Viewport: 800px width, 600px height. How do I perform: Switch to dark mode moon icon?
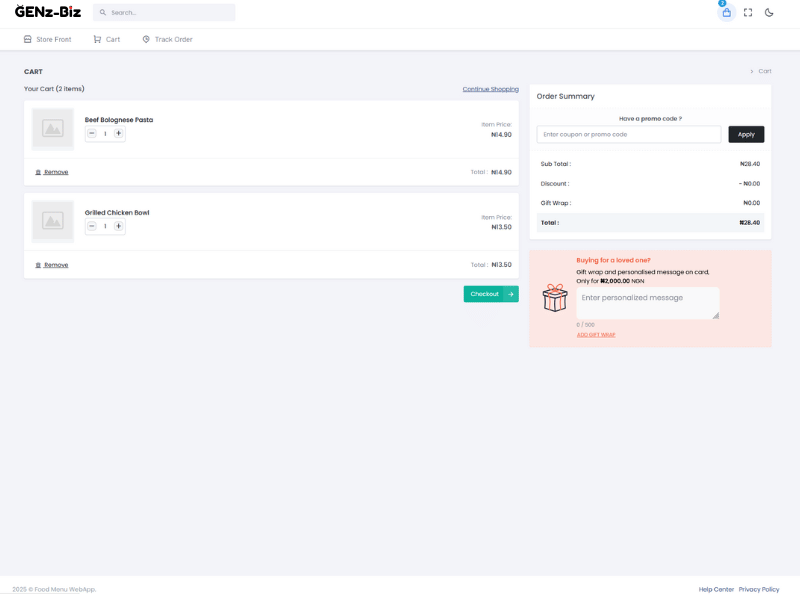click(769, 13)
